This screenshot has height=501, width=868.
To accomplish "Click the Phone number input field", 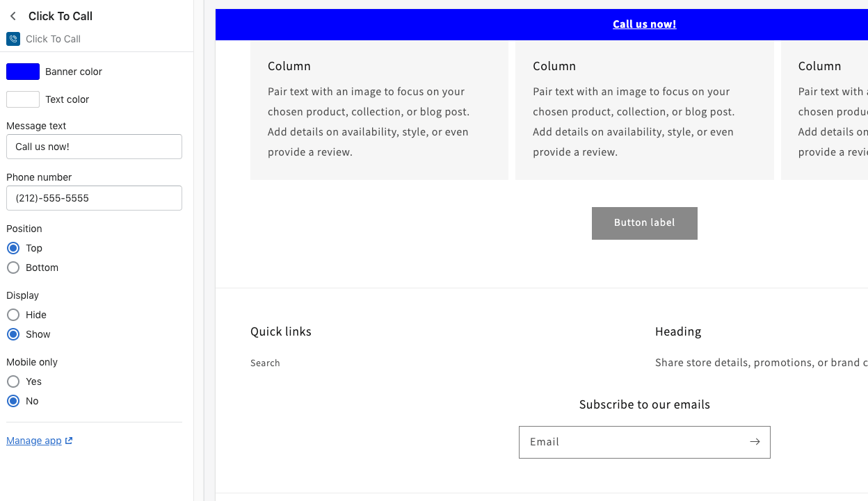I will 94,198.
